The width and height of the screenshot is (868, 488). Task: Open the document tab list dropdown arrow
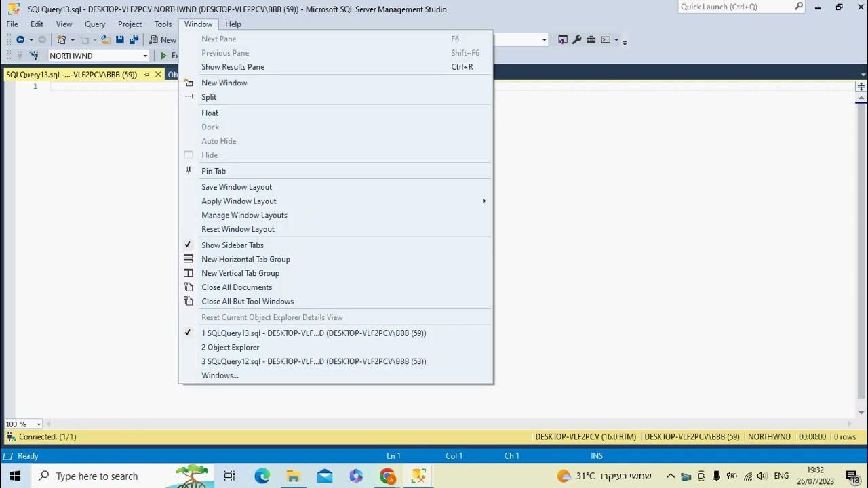(862, 75)
